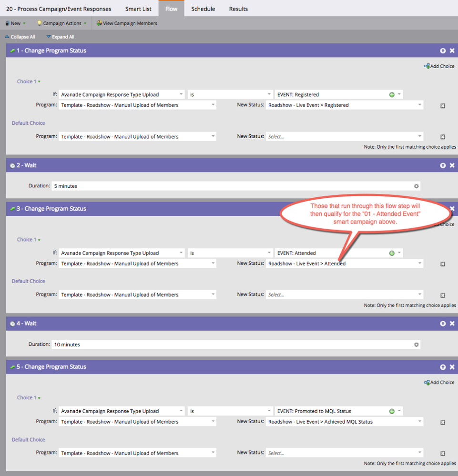Viewport: 458px width, 476px height.
Task: Open the Results tab
Action: point(238,9)
